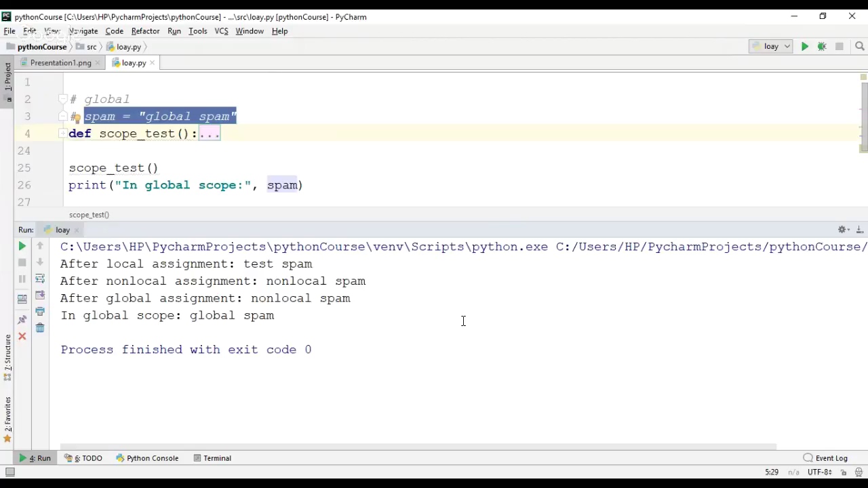Toggle tool window bars icon in status bar
This screenshot has width=868, height=488.
tap(9, 472)
